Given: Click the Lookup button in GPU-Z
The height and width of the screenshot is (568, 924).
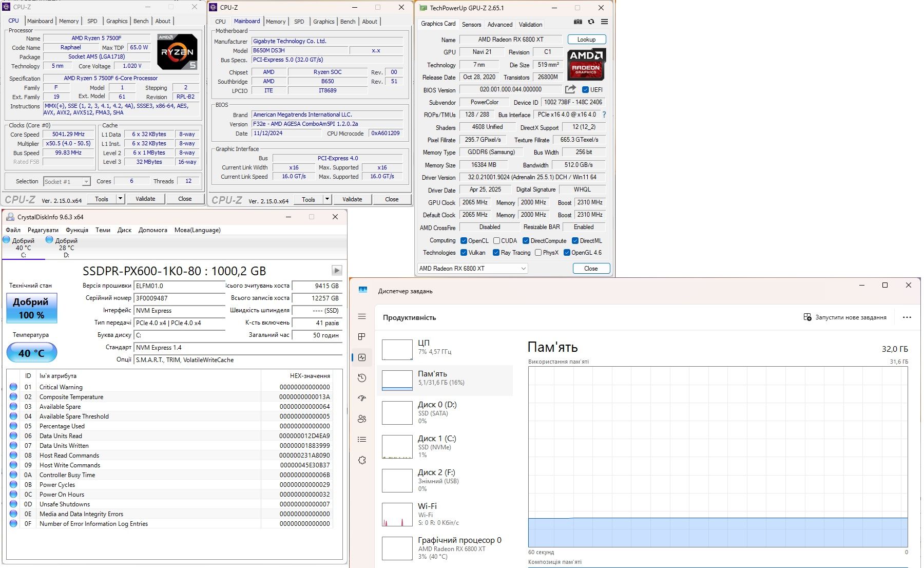Looking at the screenshot, I should pyautogui.click(x=587, y=40).
